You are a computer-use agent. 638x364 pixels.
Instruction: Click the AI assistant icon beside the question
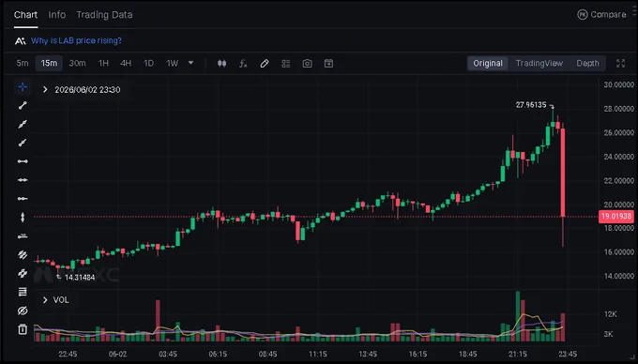20,40
